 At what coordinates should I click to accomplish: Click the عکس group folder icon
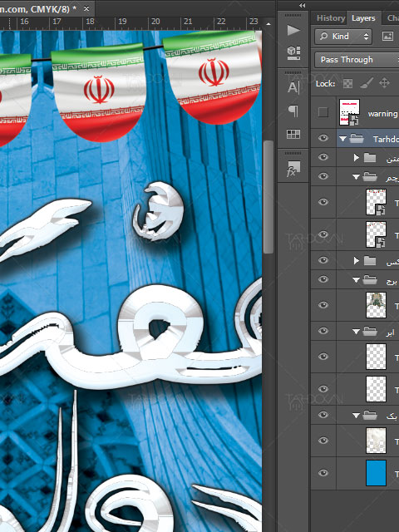[370, 260]
